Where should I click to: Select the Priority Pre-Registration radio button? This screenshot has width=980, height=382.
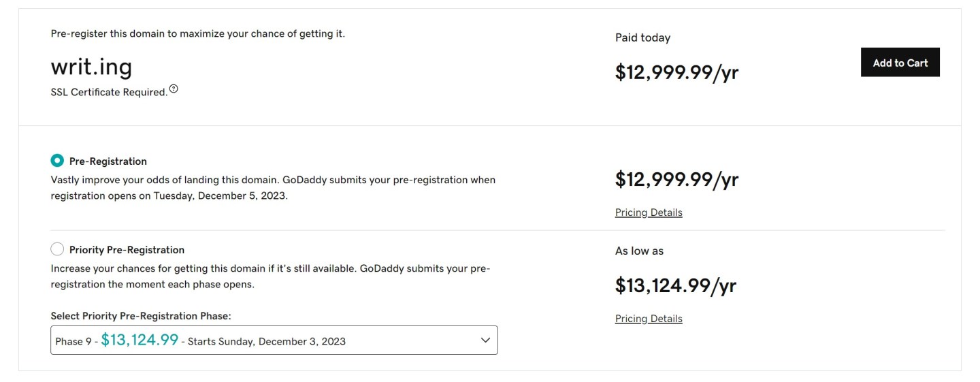click(57, 249)
